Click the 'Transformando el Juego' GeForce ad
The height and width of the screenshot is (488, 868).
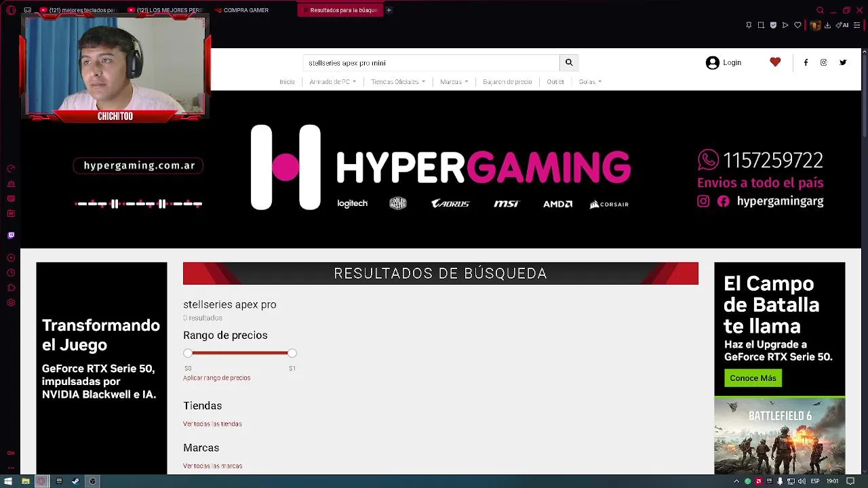pos(102,368)
